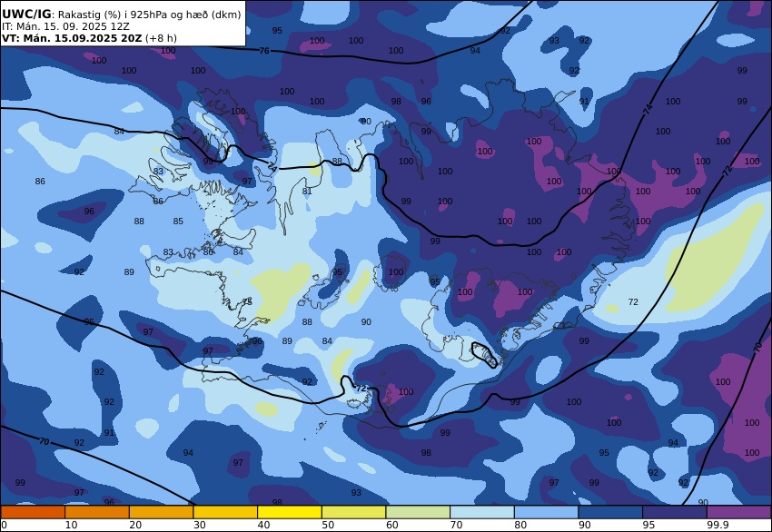Click the '76' height contour label

pyautogui.click(x=264, y=51)
